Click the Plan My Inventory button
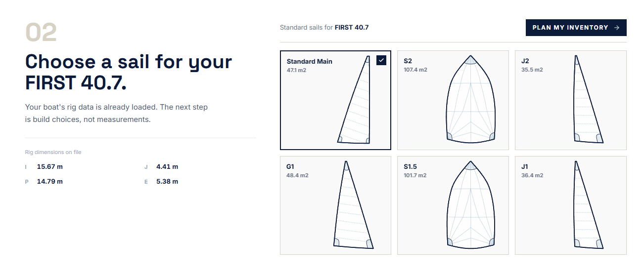Image resolution: width=644 pixels, height=276 pixels. coord(576,28)
